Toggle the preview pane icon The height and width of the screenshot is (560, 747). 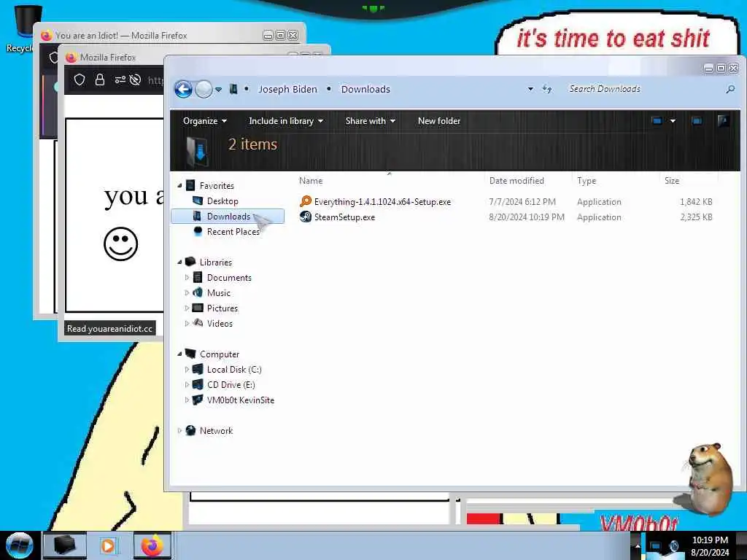click(x=697, y=121)
